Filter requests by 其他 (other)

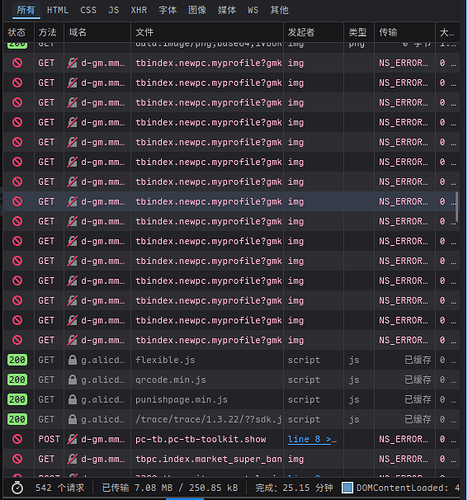(x=279, y=10)
